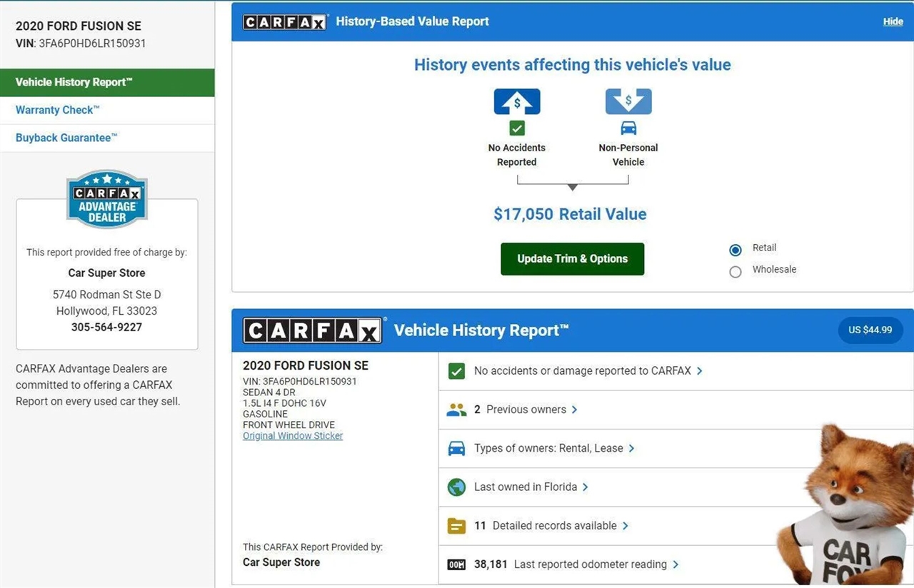Click the car icon beside Types of owners
This screenshot has width=914, height=588.
click(x=456, y=448)
